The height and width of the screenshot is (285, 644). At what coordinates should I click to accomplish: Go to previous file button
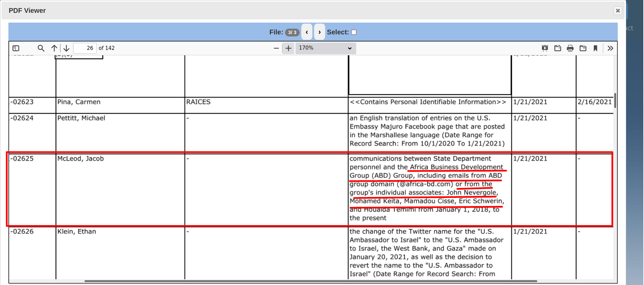307,32
